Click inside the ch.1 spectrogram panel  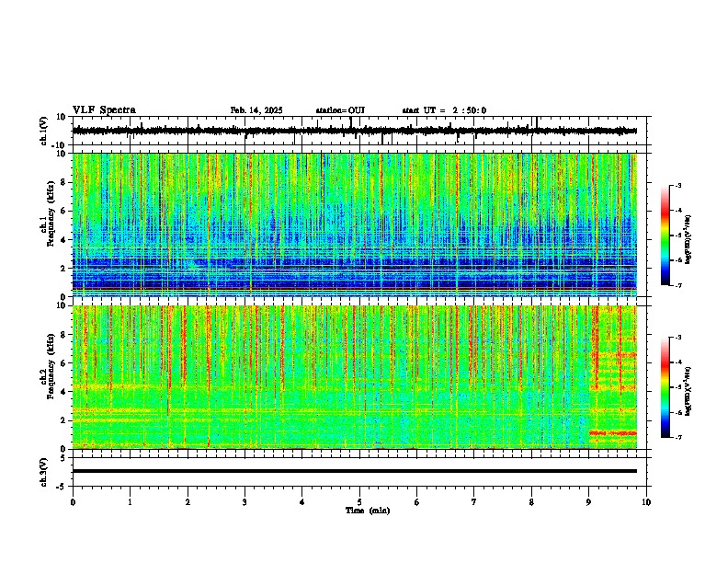355,224
